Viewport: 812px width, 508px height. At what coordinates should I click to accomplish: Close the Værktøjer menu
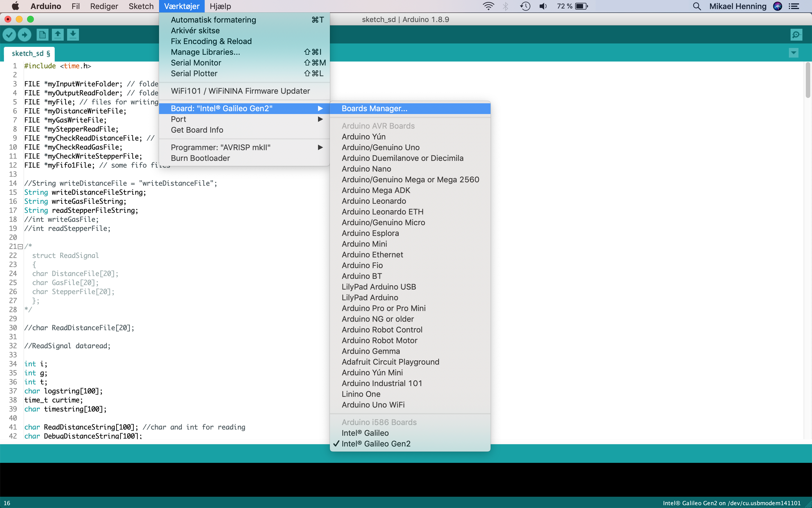click(182, 6)
